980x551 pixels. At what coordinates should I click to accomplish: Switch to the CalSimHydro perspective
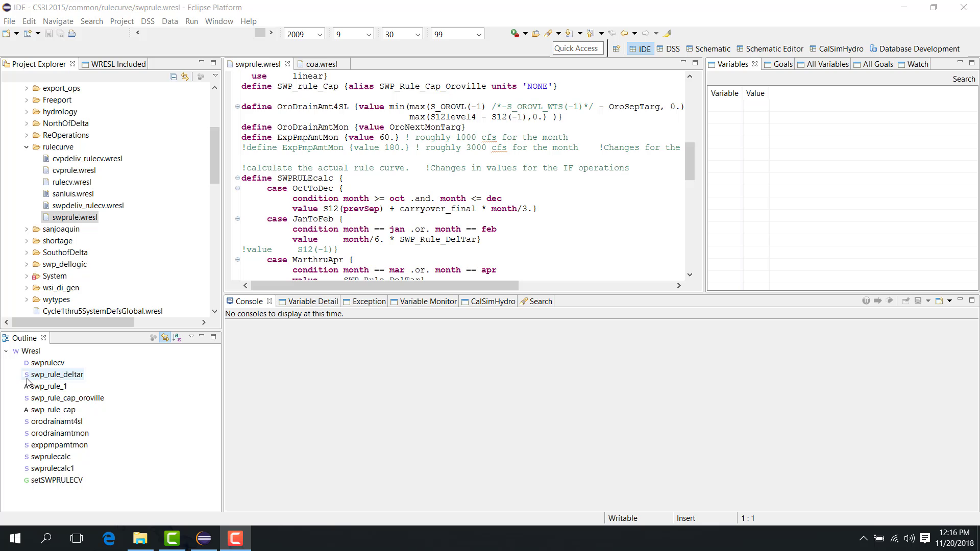point(837,49)
